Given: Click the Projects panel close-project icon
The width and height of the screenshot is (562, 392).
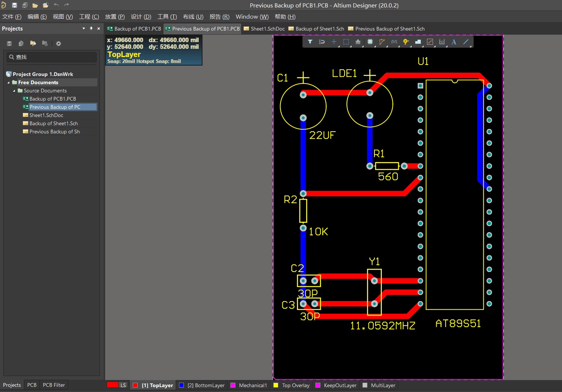Looking at the screenshot, I should pos(45,44).
